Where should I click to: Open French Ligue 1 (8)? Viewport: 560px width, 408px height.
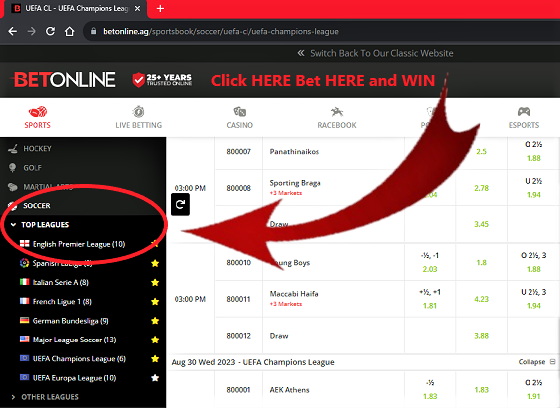coord(62,302)
